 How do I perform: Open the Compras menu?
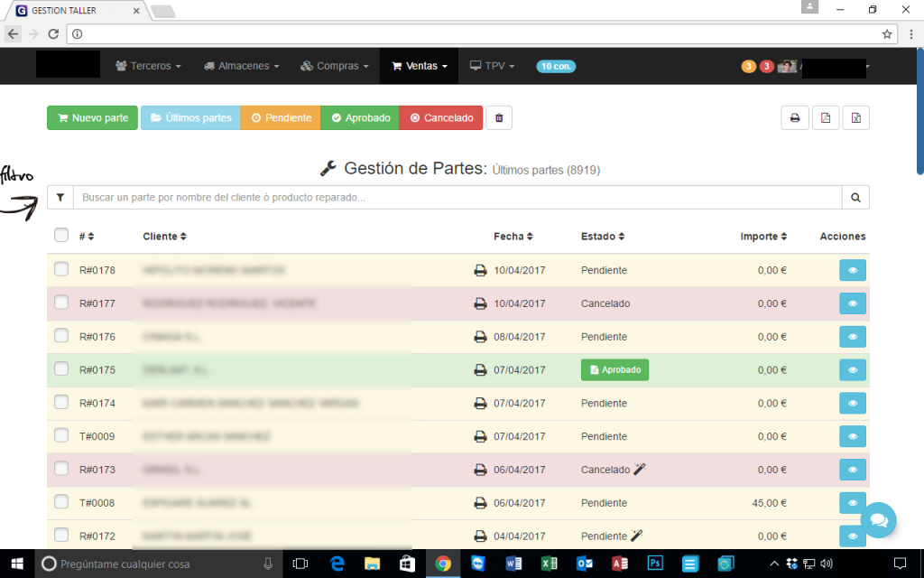tap(335, 66)
